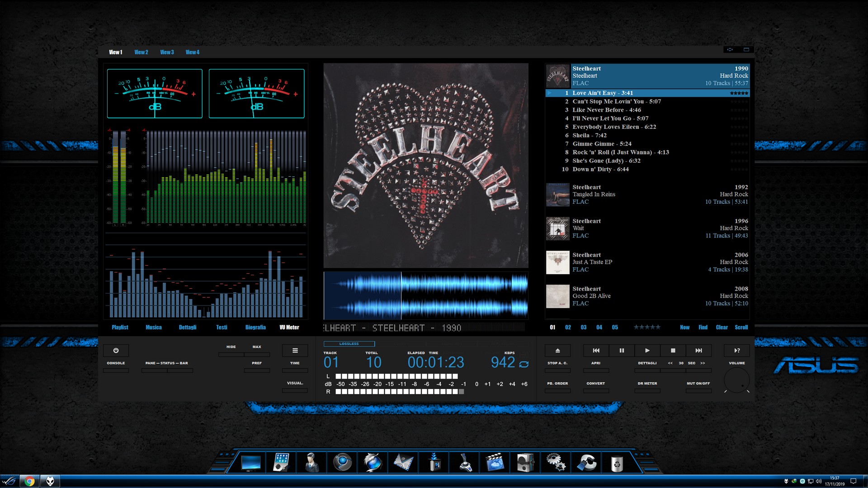Click the waveform seekbar at the cursor line
This screenshot has width=868, height=488.
point(401,296)
